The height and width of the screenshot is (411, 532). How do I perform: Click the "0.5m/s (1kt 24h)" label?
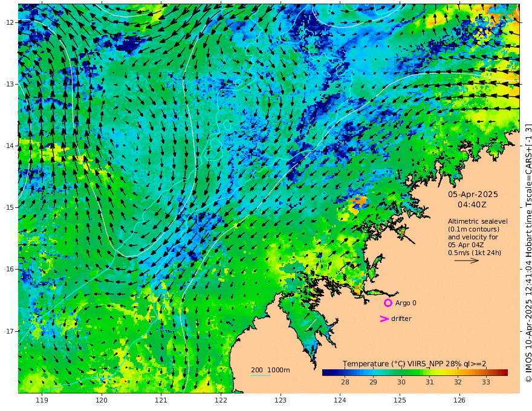point(475,253)
